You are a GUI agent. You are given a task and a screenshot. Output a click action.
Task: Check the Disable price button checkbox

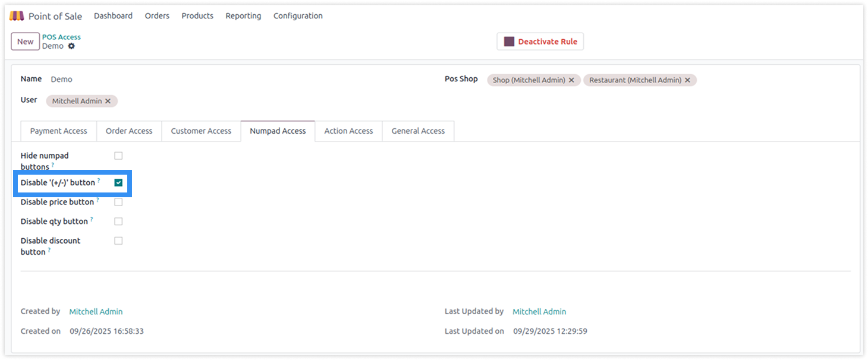coord(118,202)
